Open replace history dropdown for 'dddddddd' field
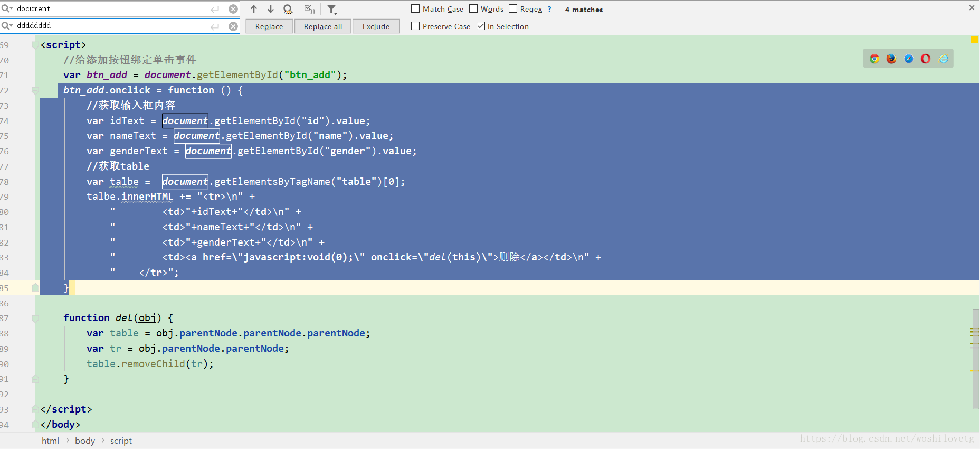This screenshot has height=449, width=980. [x=7, y=25]
